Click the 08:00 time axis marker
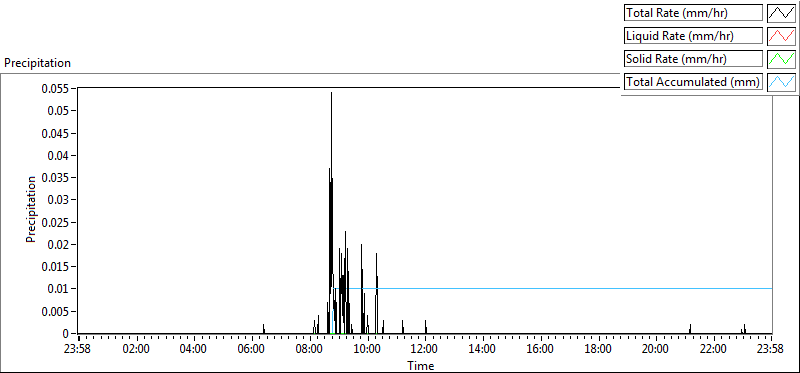This screenshot has height=373, width=800. pos(310,350)
